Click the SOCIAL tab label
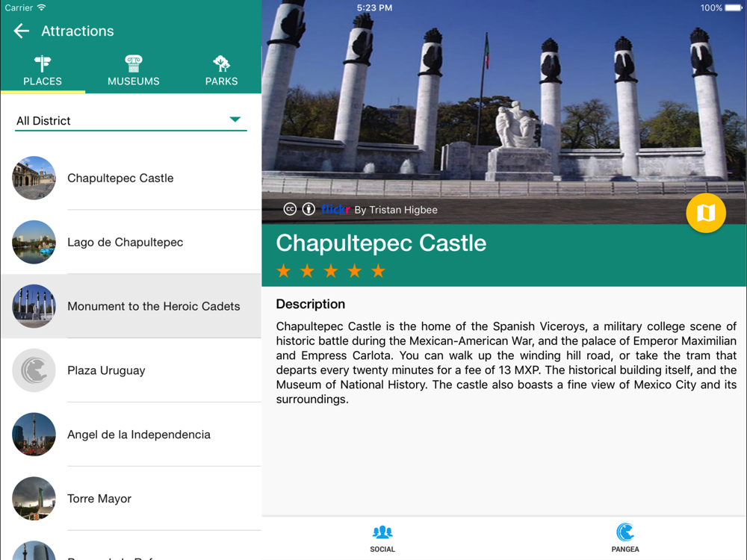Viewport: 747px width, 560px height. (x=382, y=549)
